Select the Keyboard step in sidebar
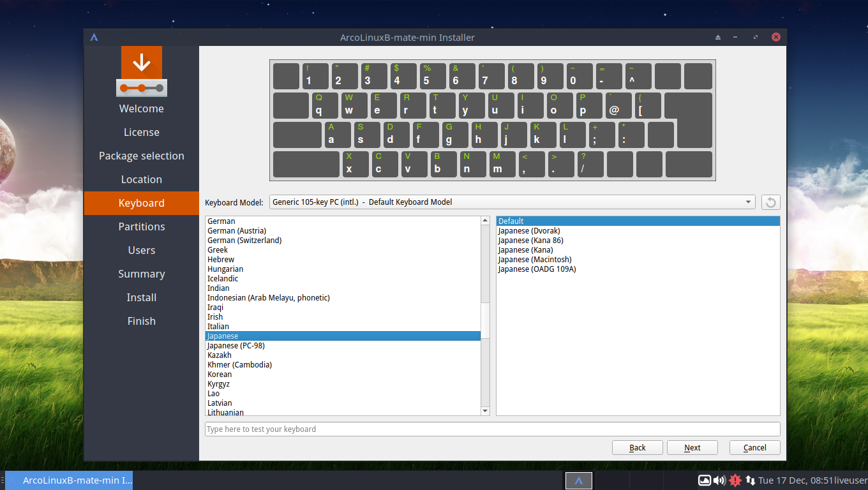 tap(142, 203)
